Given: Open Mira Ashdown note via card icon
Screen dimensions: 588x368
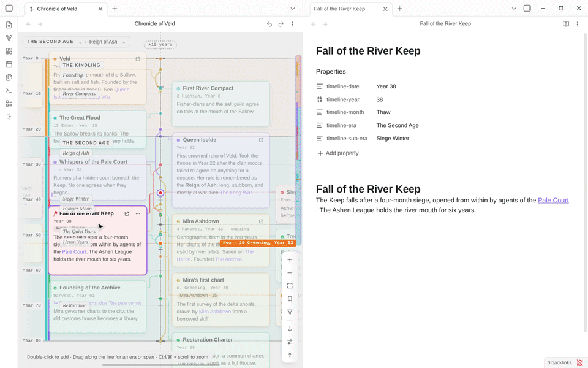Looking at the screenshot, I should (x=261, y=221).
